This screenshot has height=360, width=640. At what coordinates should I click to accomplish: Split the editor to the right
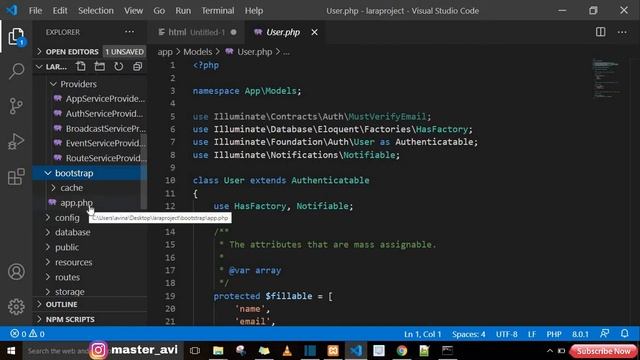(600, 32)
